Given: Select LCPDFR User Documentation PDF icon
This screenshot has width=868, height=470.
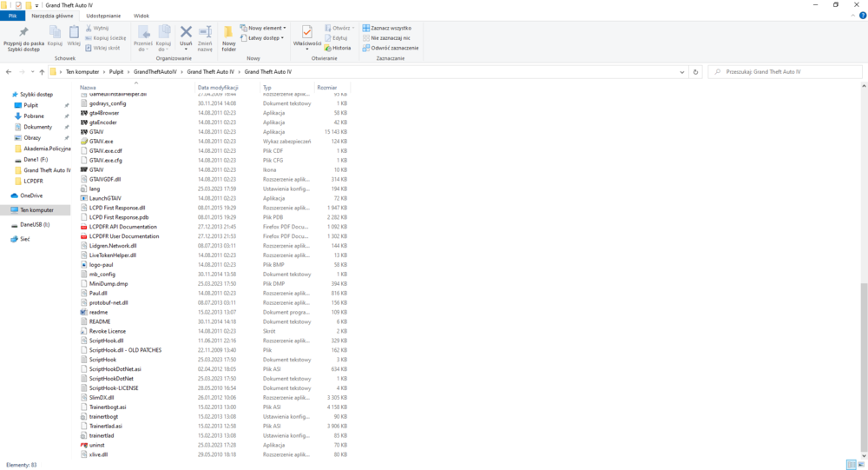Looking at the screenshot, I should point(84,236).
